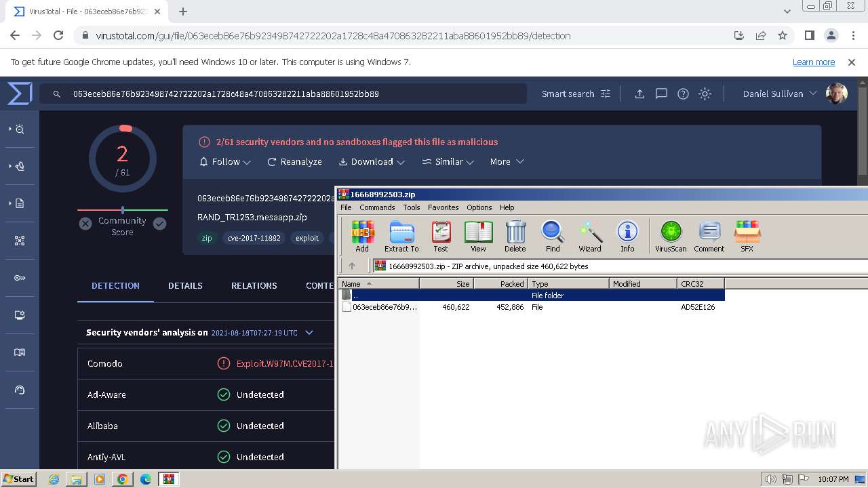Sort WinRAR list by CRC32 column
Image resolution: width=868 pixels, height=488 pixels.
click(x=701, y=284)
